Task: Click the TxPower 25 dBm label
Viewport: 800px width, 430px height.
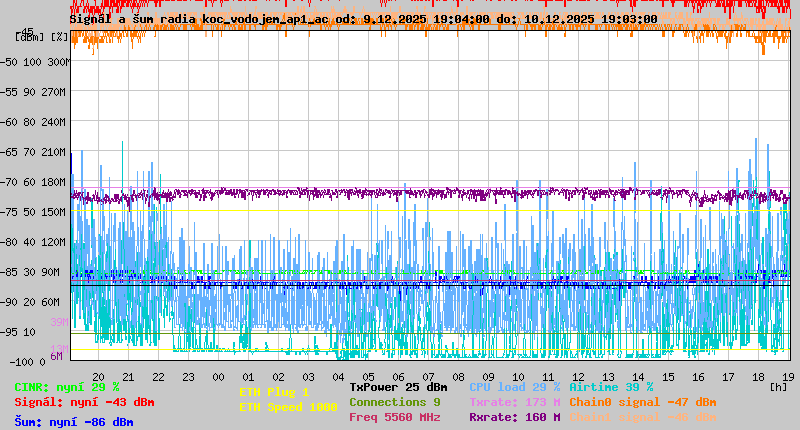Action: point(398,387)
